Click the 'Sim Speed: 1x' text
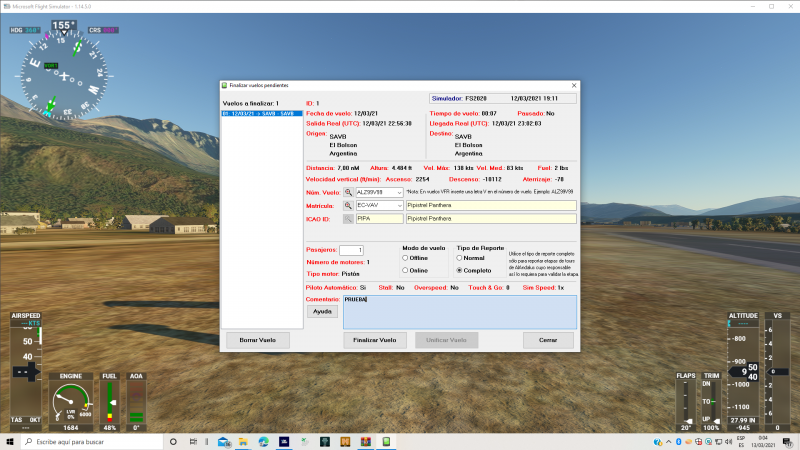 click(543, 288)
